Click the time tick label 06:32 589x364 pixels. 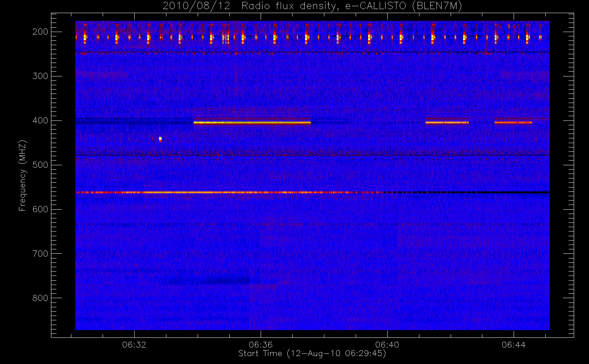(134, 345)
